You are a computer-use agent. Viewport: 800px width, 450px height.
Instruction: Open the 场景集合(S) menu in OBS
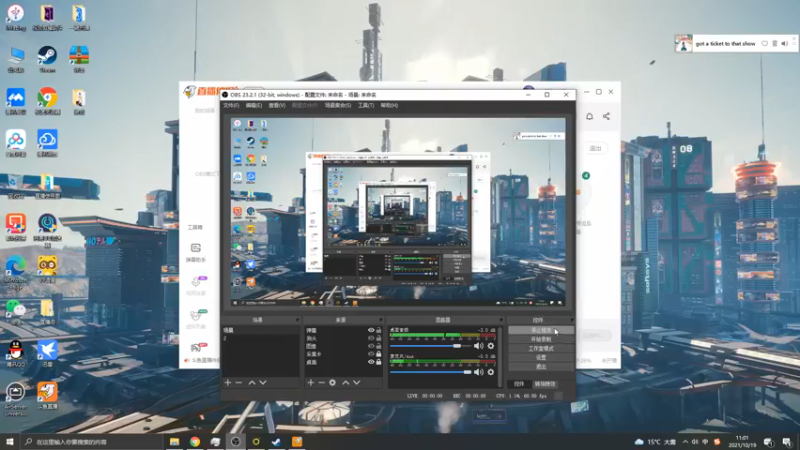pos(338,105)
